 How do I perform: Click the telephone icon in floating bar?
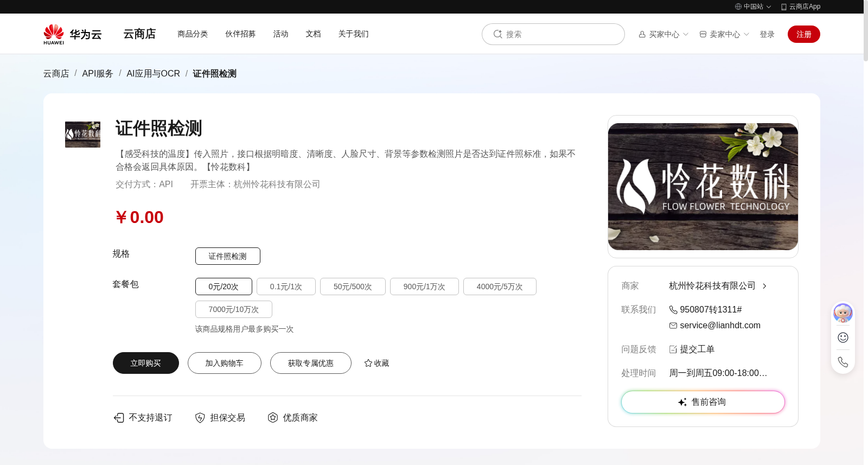[x=843, y=362]
